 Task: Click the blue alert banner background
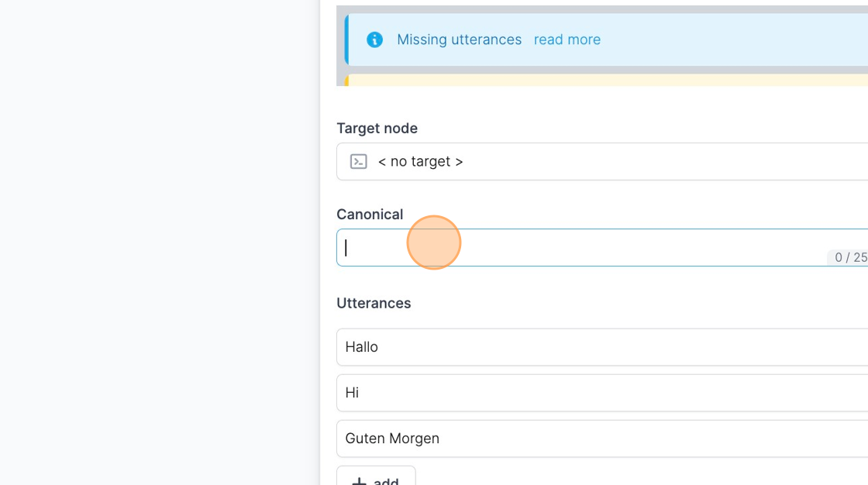tap(720, 40)
